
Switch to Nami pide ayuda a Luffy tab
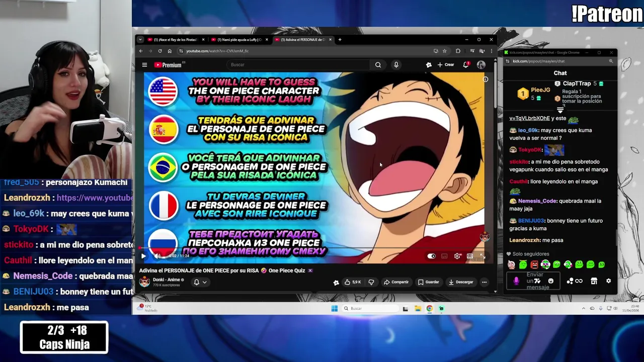coord(239,40)
